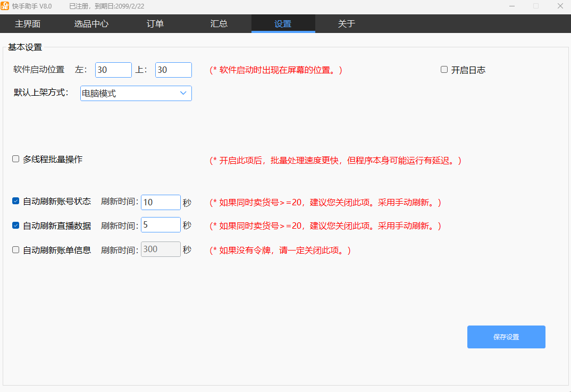Click the 上 position input field
The width and height of the screenshot is (571, 392).
point(173,70)
